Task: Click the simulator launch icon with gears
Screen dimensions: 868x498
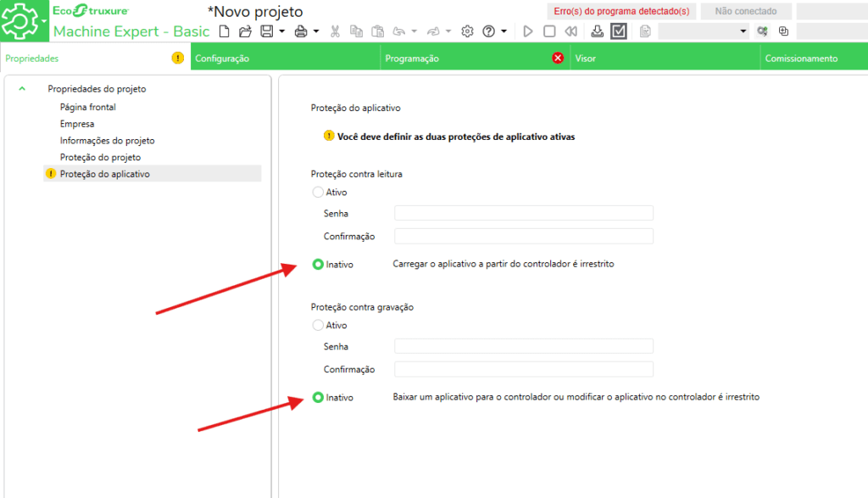Action: [x=762, y=31]
